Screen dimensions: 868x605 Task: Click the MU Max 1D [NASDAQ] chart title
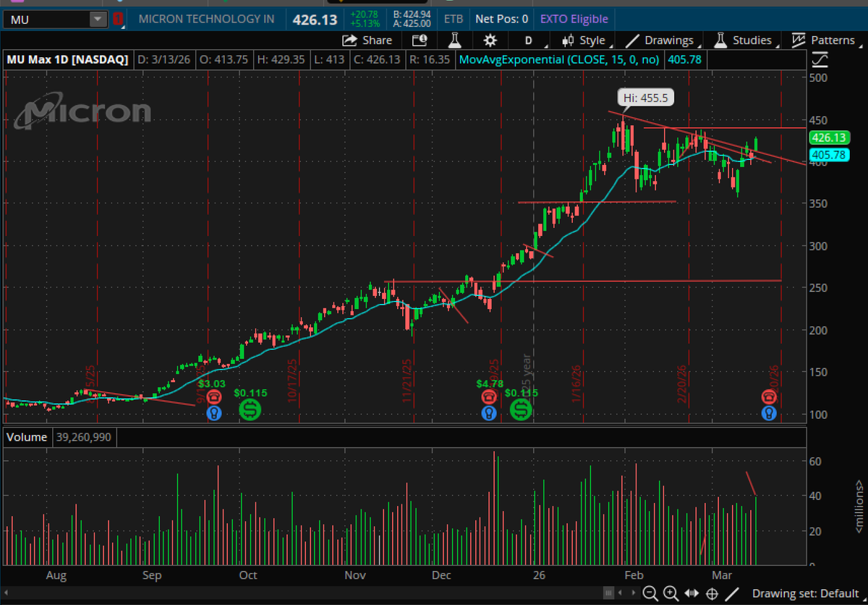click(x=67, y=59)
